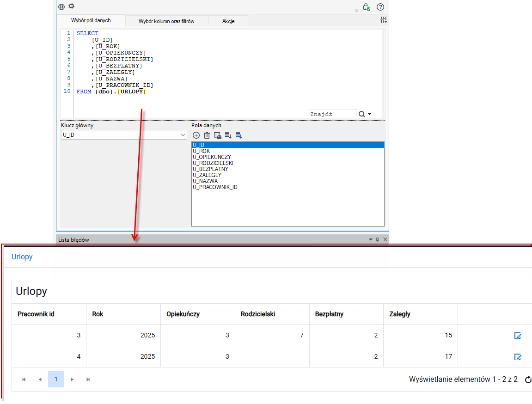Click the globe icon in the top toolbar
The width and height of the screenshot is (532, 404).
coord(61,7)
